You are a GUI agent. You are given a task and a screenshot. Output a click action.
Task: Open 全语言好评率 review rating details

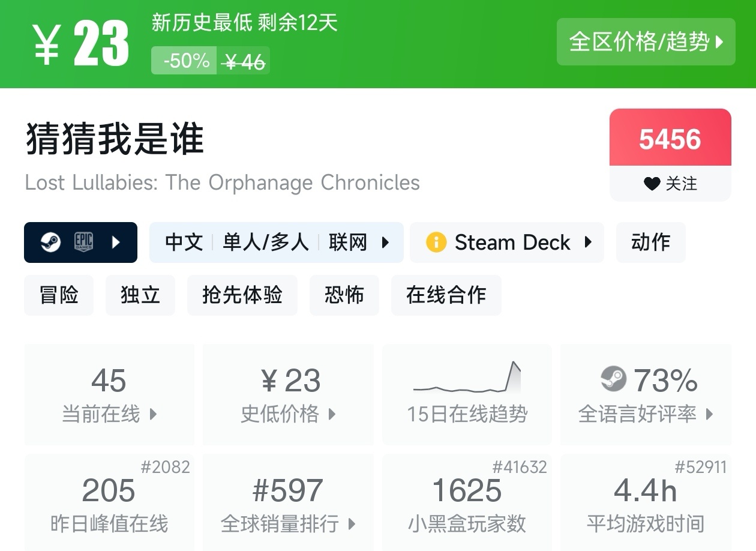(646, 394)
